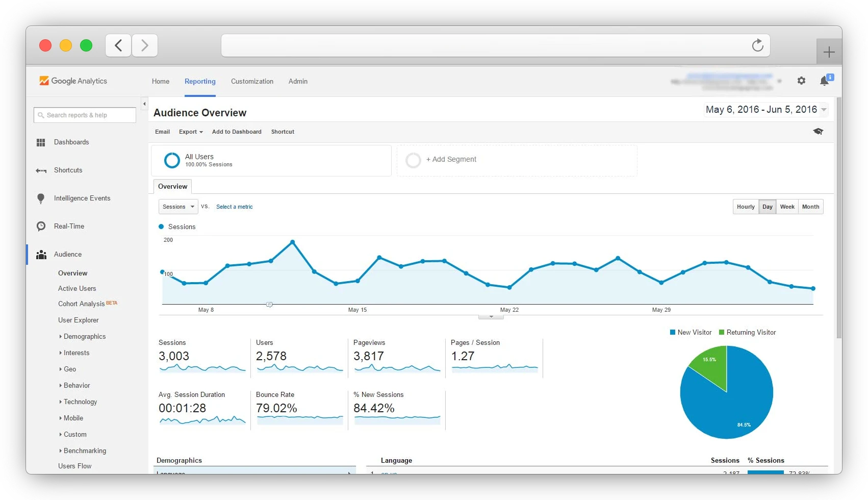Open the date range dropdown
868x500 pixels.
pyautogui.click(x=765, y=109)
